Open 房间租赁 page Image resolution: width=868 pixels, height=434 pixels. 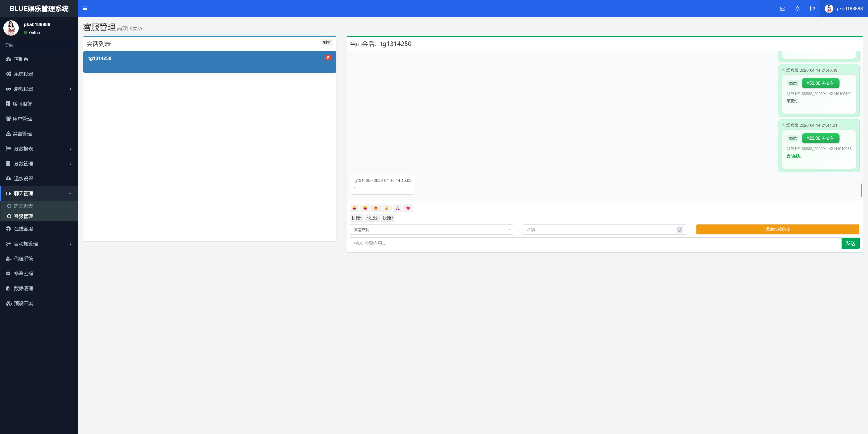pyautogui.click(x=39, y=104)
